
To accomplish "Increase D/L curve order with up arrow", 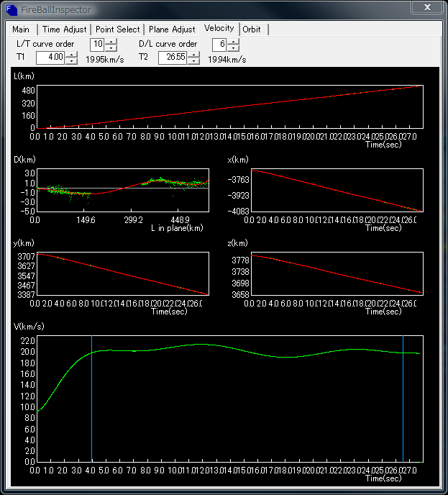I will tap(233, 41).
